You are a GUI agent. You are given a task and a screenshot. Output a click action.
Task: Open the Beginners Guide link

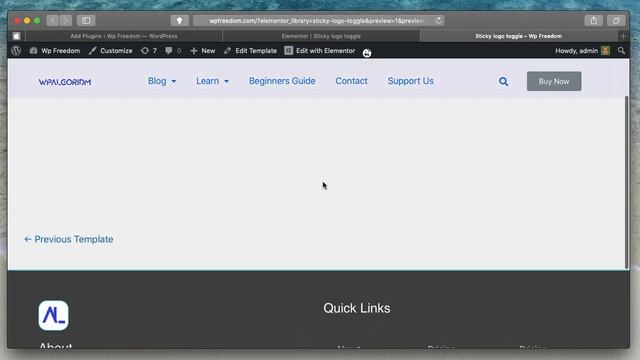point(282,81)
